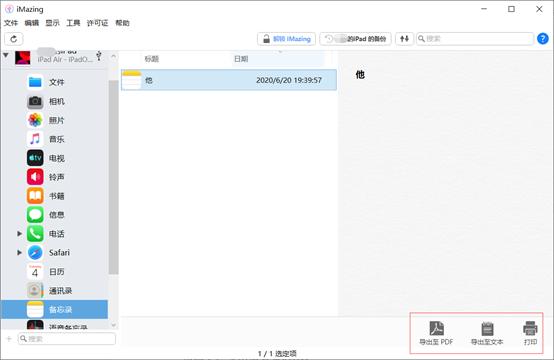Click sidebar scroll down arrow
The width and height of the screenshot is (554, 360).
click(113, 325)
